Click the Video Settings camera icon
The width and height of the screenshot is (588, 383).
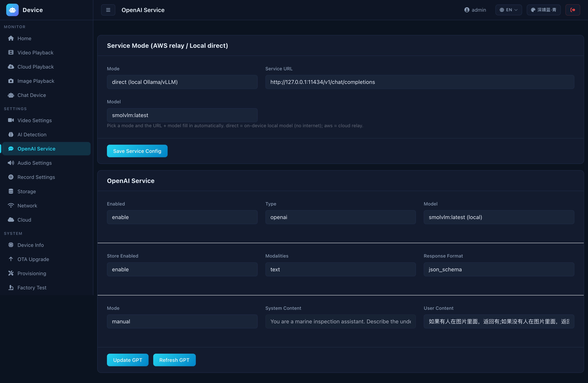tap(11, 120)
